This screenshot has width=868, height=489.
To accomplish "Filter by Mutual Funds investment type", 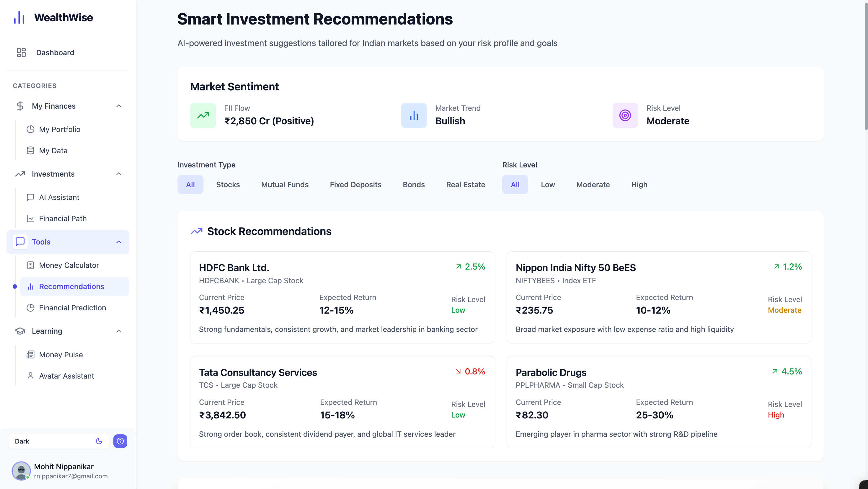I will (x=285, y=184).
